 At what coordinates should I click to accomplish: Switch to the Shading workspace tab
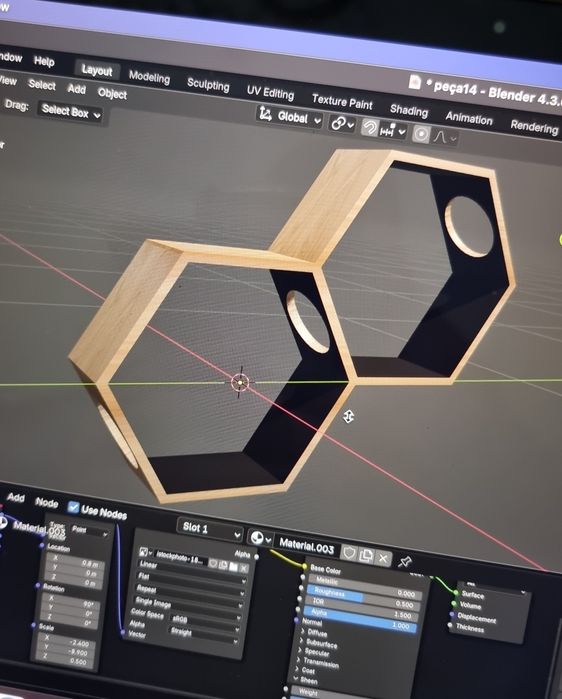409,110
